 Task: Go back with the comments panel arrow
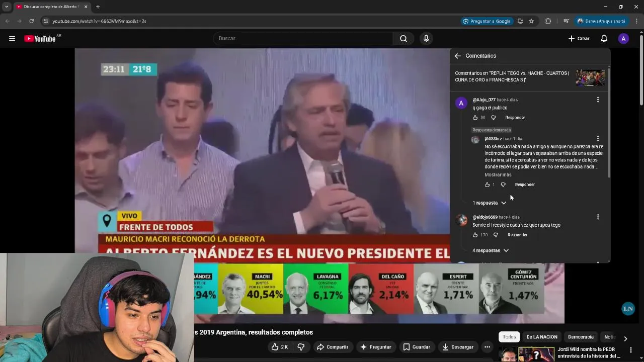click(x=457, y=56)
